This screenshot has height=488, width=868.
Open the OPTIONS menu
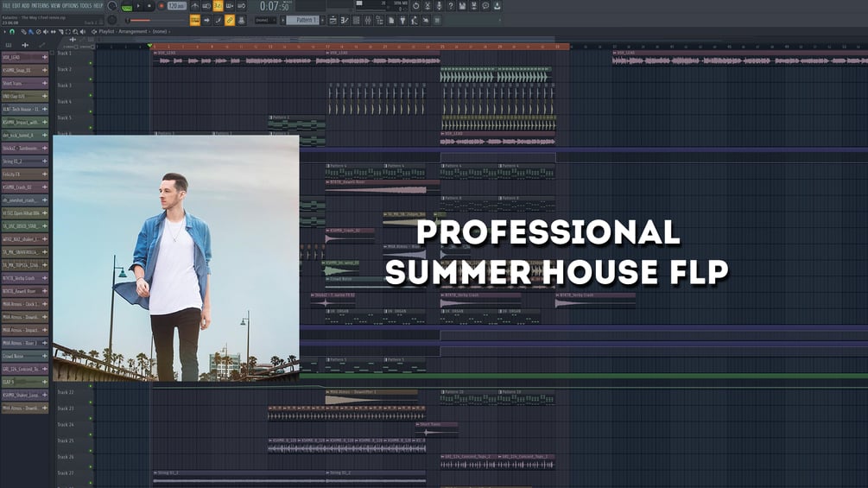(70, 5)
